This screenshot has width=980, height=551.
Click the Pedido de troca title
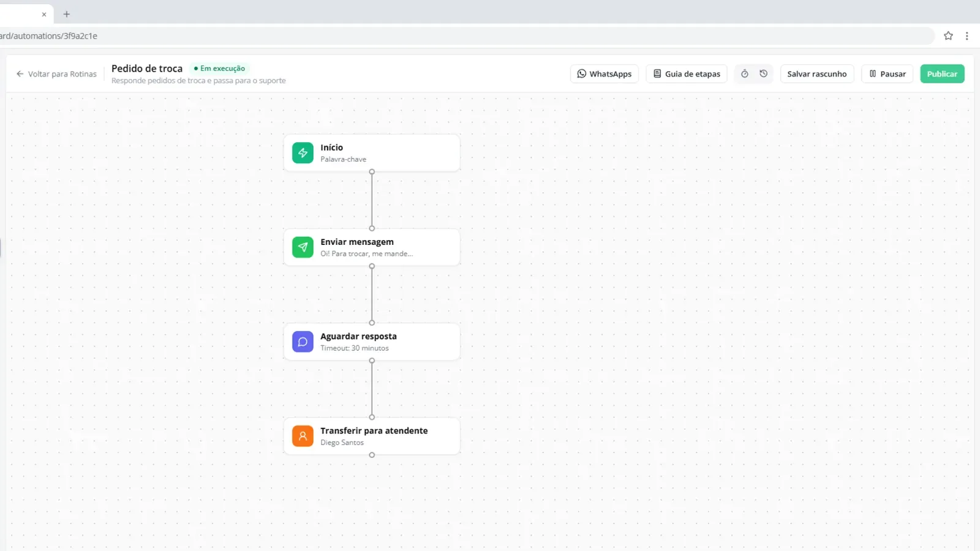147,69
